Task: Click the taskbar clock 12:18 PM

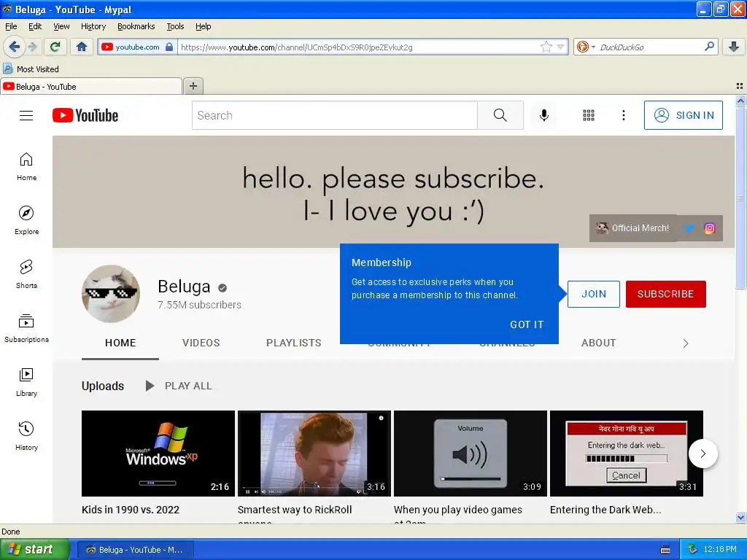Action: point(720,550)
